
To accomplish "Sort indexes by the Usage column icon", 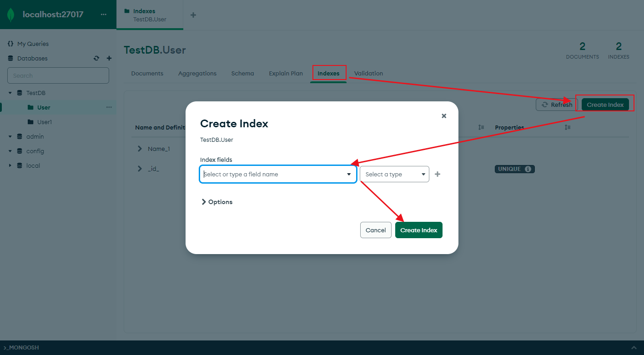I will (481, 127).
